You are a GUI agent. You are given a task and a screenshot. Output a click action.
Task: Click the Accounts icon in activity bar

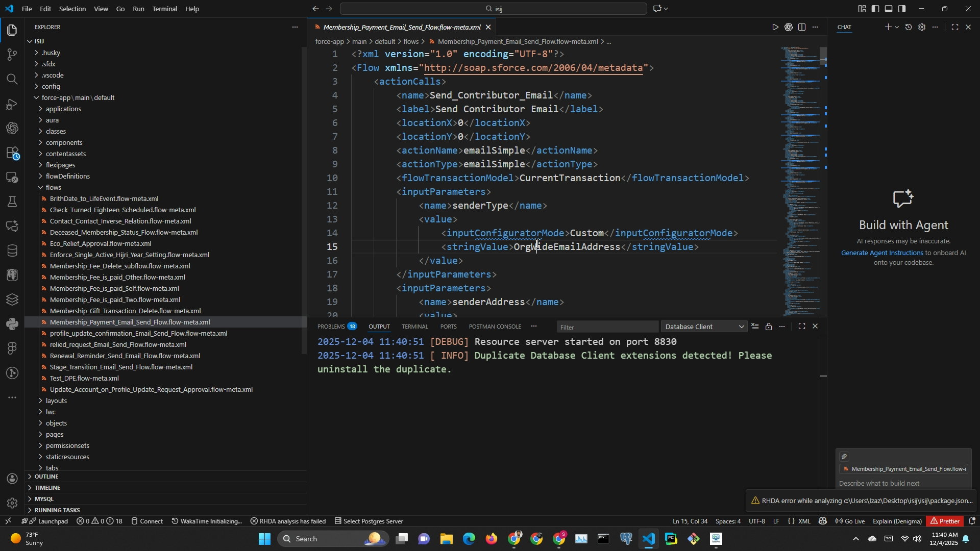12,479
